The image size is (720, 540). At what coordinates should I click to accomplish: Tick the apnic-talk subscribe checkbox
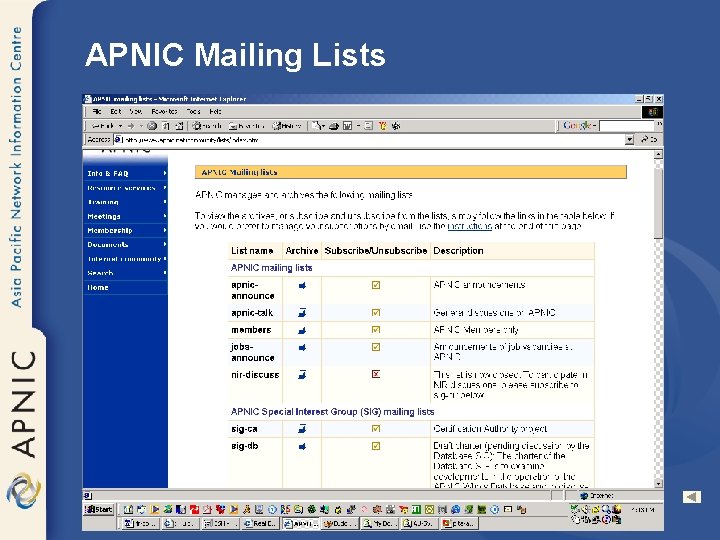coord(376,312)
